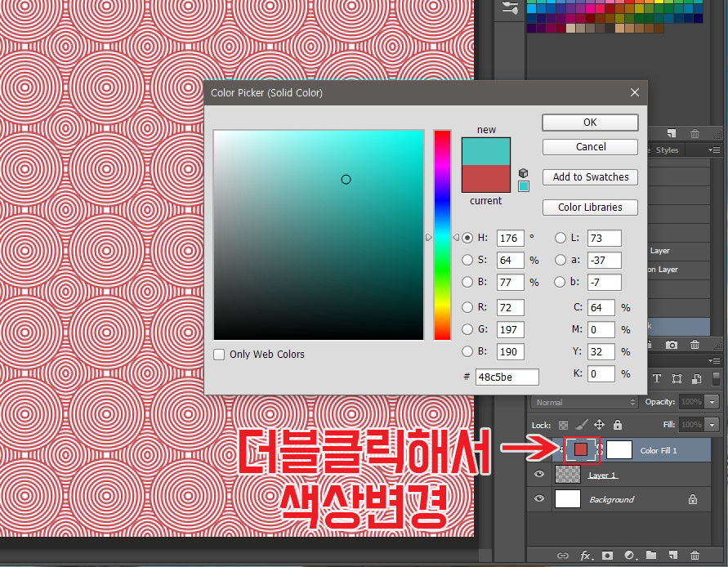Click the Background layer lock icon
This screenshot has height=567, width=728.
[693, 500]
